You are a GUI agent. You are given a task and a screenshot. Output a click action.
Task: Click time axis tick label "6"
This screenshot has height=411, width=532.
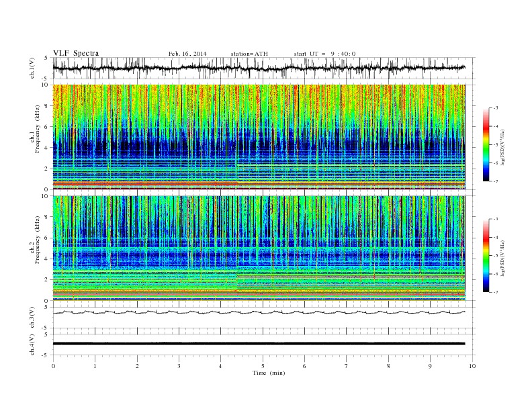pyautogui.click(x=304, y=366)
